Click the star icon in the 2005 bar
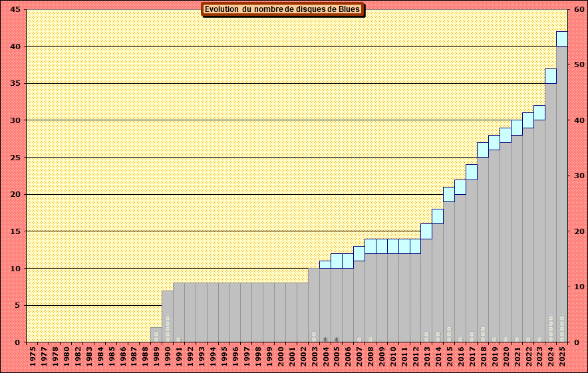The width and height of the screenshot is (588, 373). pos(337,339)
